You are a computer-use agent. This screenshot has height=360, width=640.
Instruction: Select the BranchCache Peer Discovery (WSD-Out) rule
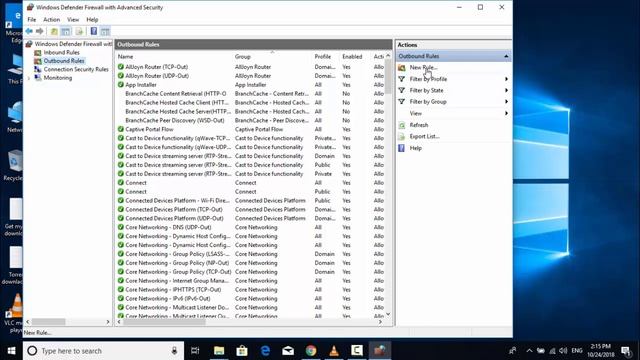[175, 120]
